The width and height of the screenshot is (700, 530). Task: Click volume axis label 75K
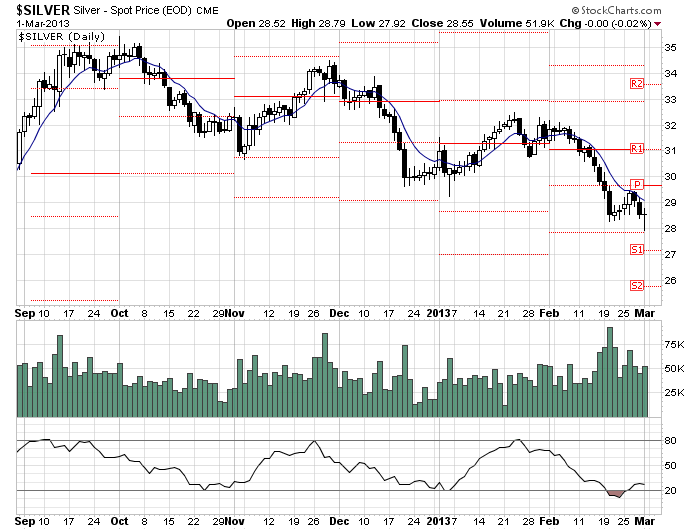pos(674,345)
